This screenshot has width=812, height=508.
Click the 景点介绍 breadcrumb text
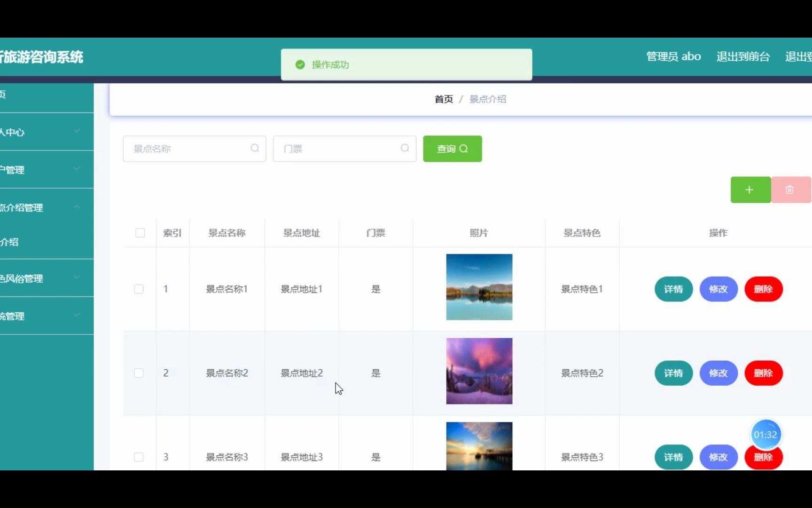tap(488, 99)
